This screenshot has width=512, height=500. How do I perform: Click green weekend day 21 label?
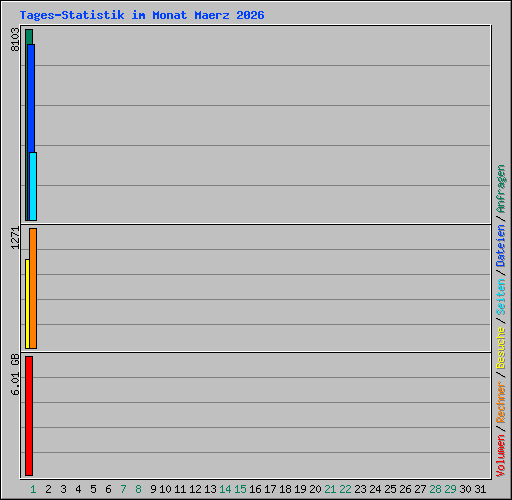coord(330,489)
